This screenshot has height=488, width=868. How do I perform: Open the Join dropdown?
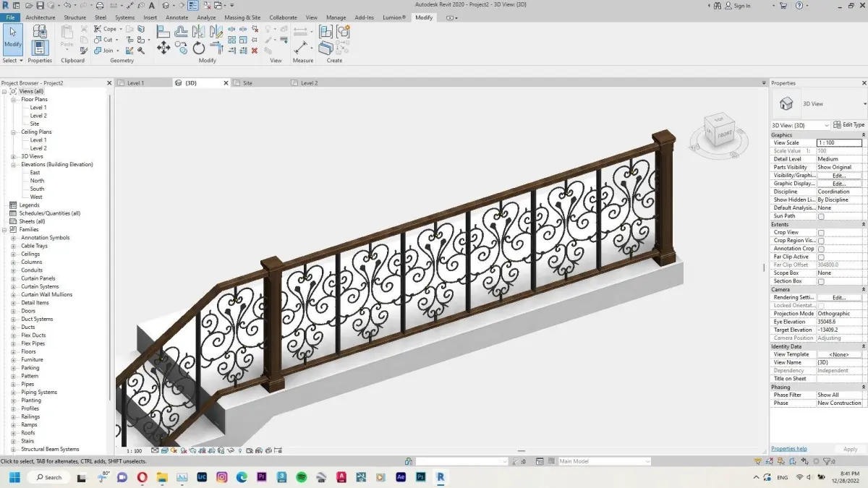[118, 51]
